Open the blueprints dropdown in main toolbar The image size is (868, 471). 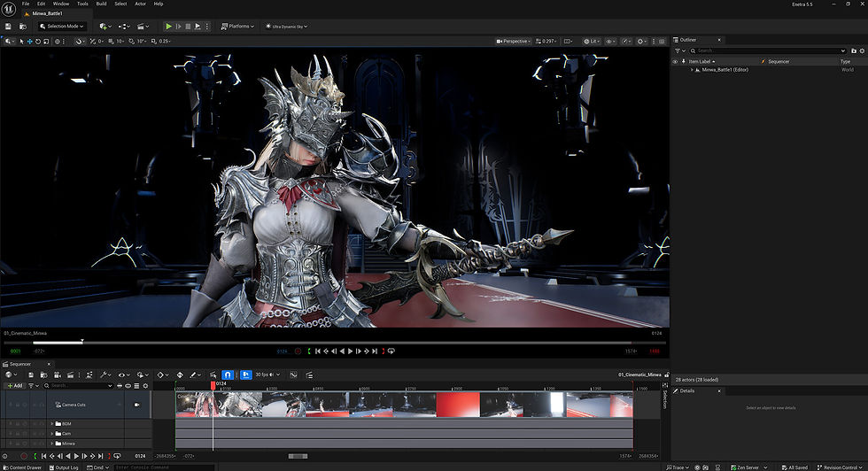point(124,26)
